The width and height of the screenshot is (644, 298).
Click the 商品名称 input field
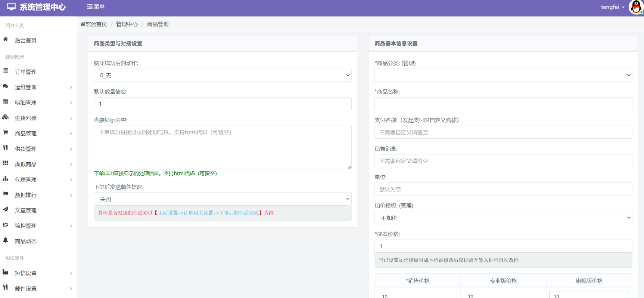(x=503, y=104)
